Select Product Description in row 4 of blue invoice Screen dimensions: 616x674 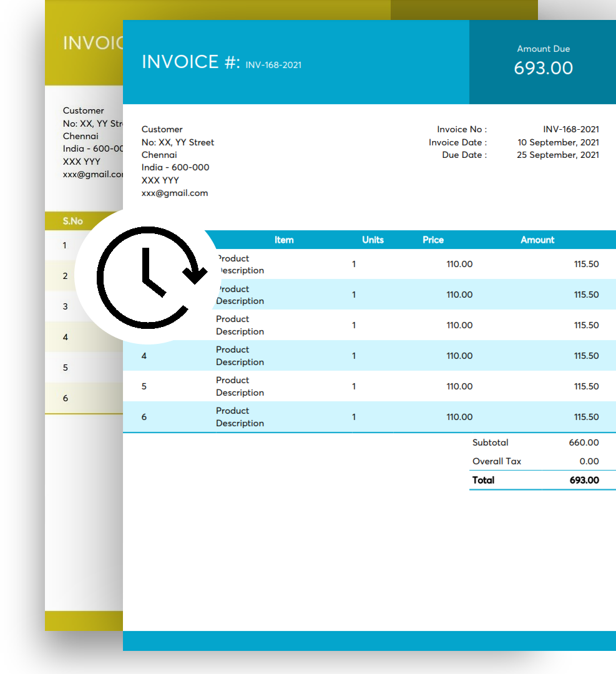coord(240,356)
